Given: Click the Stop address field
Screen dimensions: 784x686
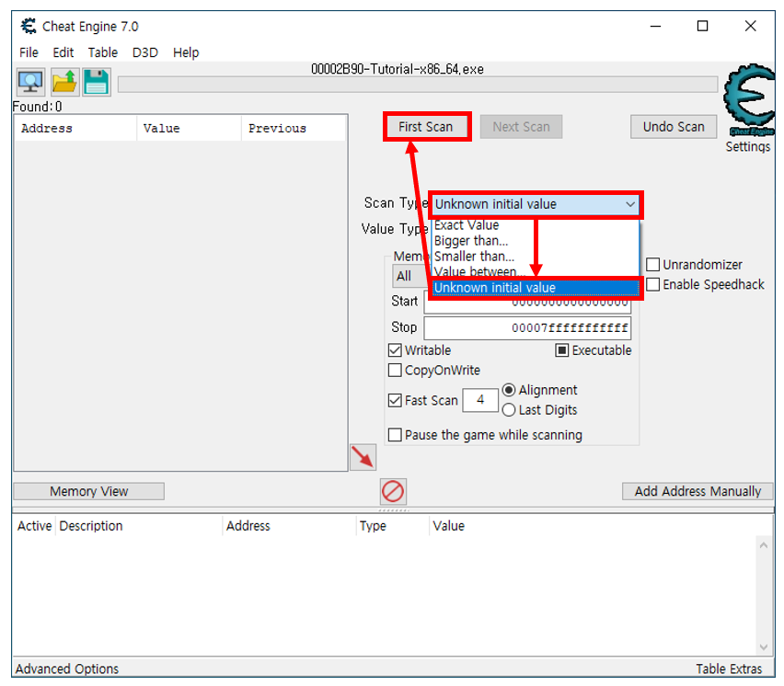Looking at the screenshot, I should point(527,327).
